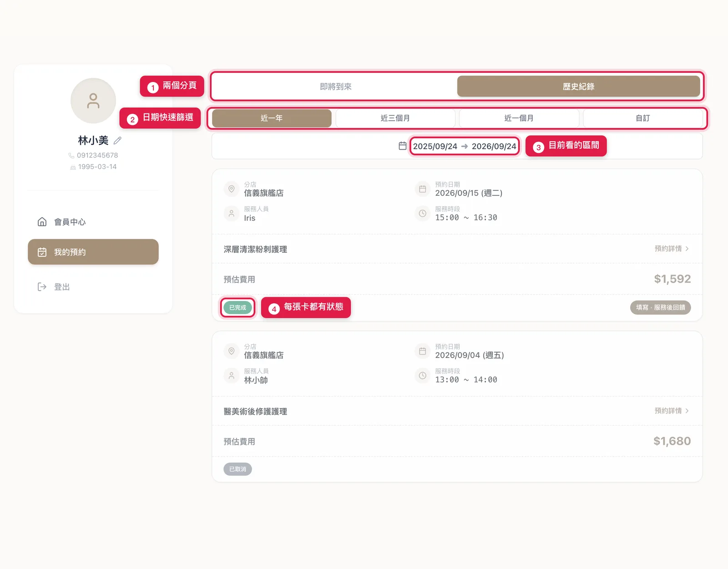Click the end date 2026/09/24

(494, 146)
